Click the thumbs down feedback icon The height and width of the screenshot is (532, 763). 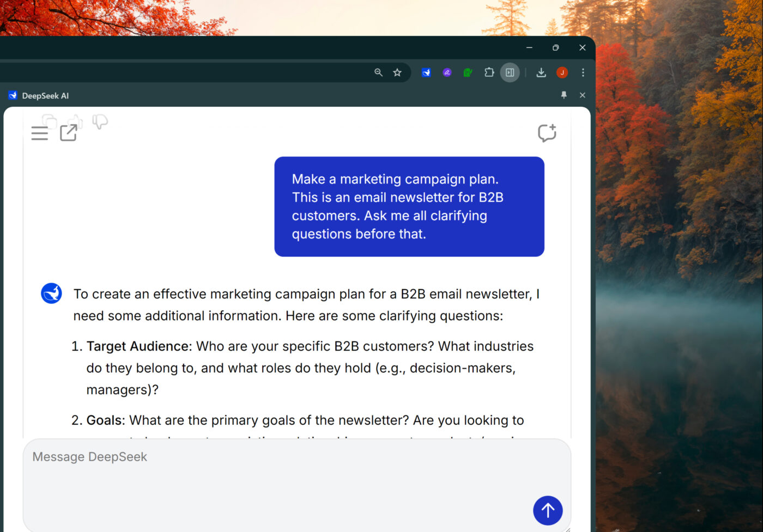100,121
